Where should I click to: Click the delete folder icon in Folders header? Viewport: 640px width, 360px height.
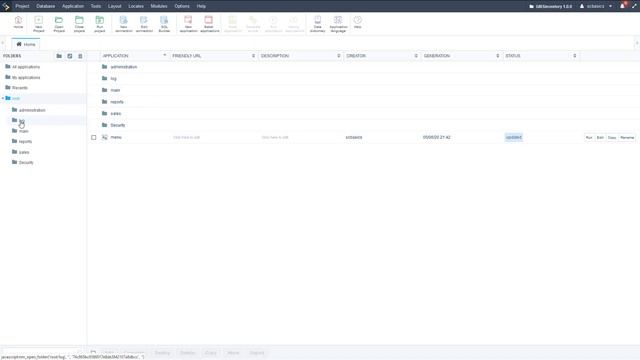(x=80, y=56)
